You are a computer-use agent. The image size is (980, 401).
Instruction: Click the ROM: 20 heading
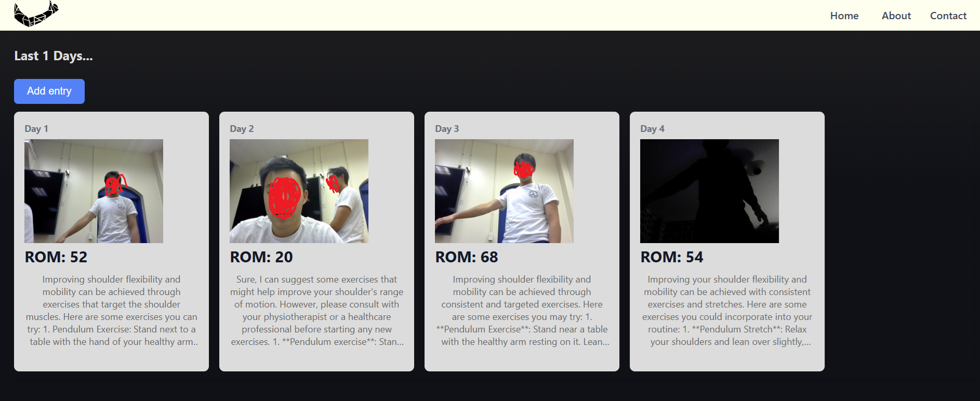(x=261, y=257)
